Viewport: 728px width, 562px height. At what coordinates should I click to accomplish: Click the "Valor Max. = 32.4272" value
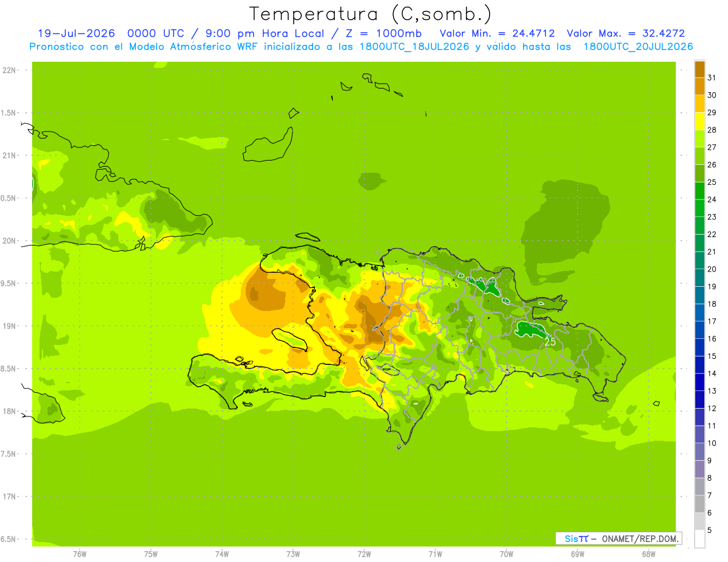coord(626,33)
